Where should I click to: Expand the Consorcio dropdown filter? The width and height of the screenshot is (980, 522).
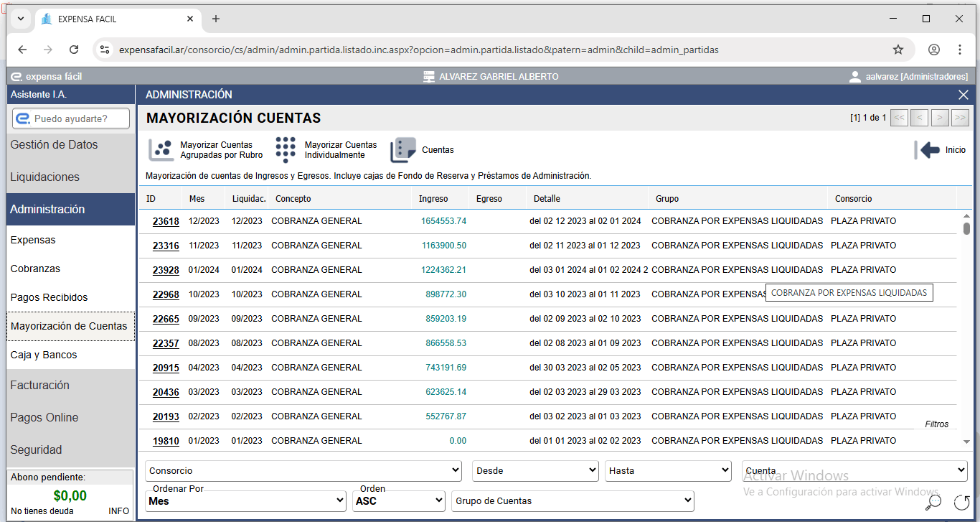click(303, 471)
